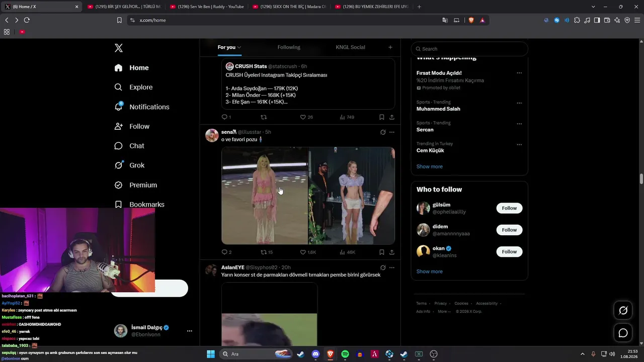Open the floating Grok button

click(x=623, y=311)
